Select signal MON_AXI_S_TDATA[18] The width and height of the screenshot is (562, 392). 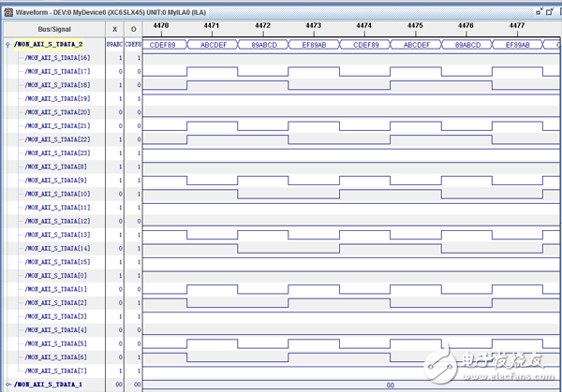57,85
